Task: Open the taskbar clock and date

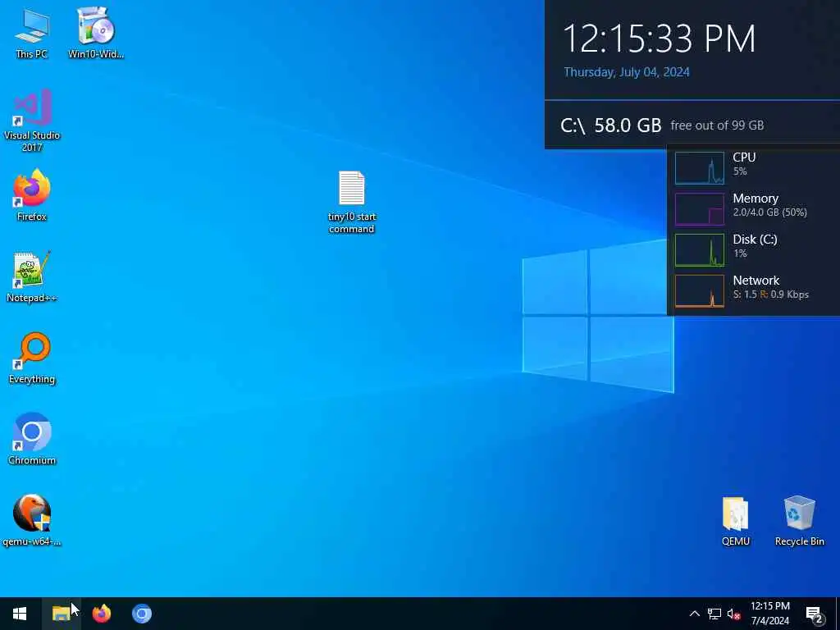Action: tap(769, 614)
